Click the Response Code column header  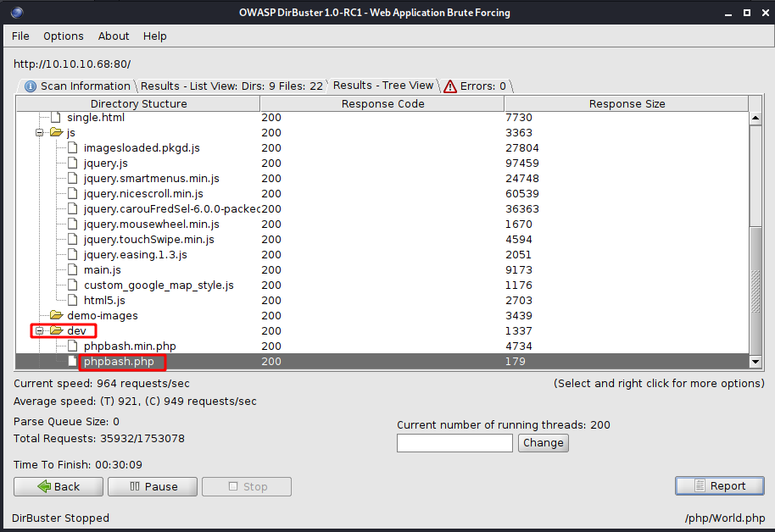pos(382,103)
